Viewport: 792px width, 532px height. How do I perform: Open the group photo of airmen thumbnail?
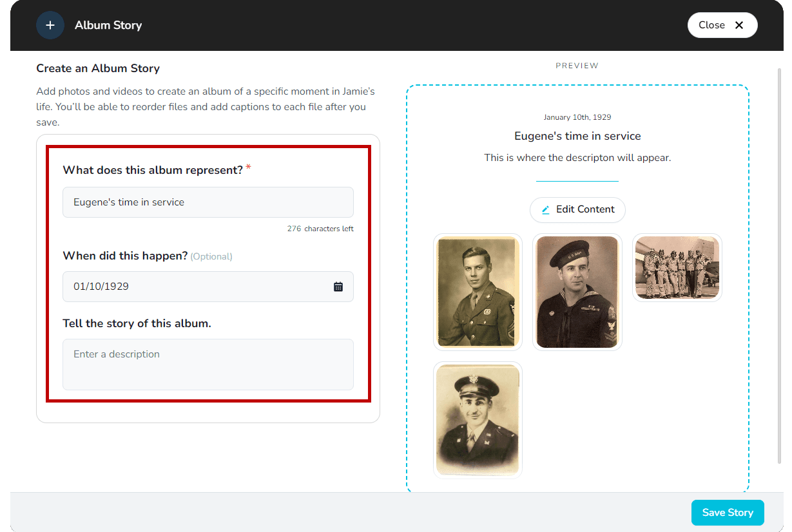[x=677, y=267]
